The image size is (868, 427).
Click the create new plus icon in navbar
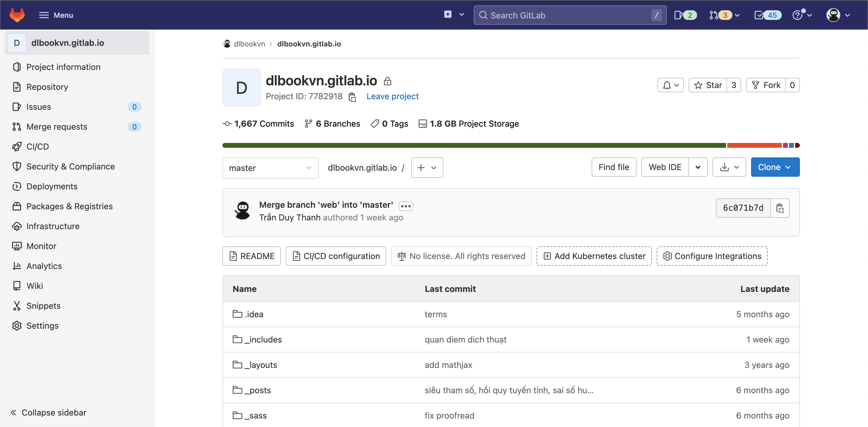(x=448, y=14)
